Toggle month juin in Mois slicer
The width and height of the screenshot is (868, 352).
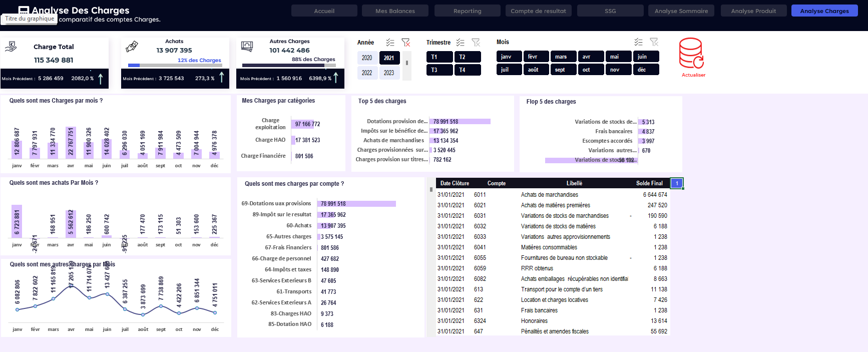pyautogui.click(x=646, y=57)
